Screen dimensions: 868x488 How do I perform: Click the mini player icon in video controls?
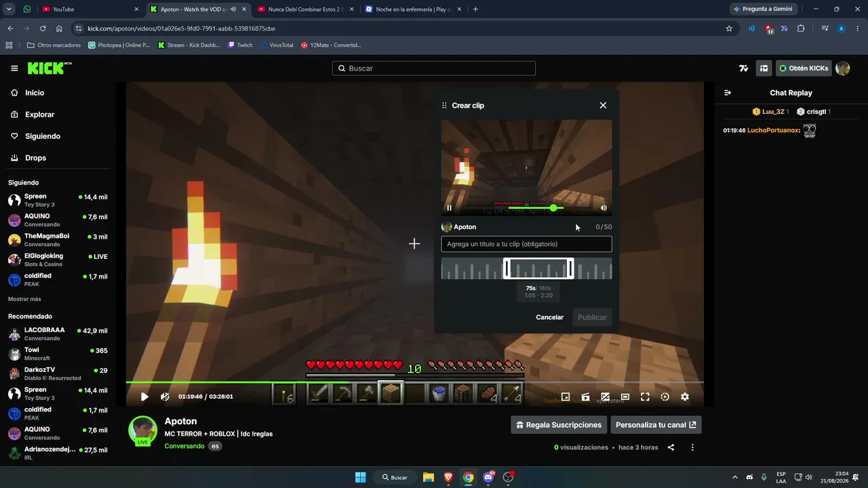click(x=566, y=397)
